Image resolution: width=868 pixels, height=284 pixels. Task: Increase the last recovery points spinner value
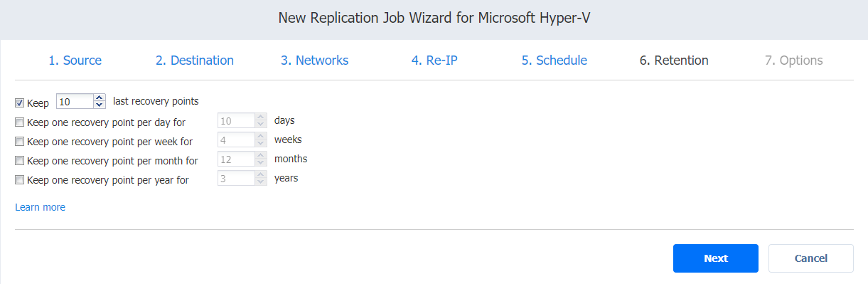[100, 98]
